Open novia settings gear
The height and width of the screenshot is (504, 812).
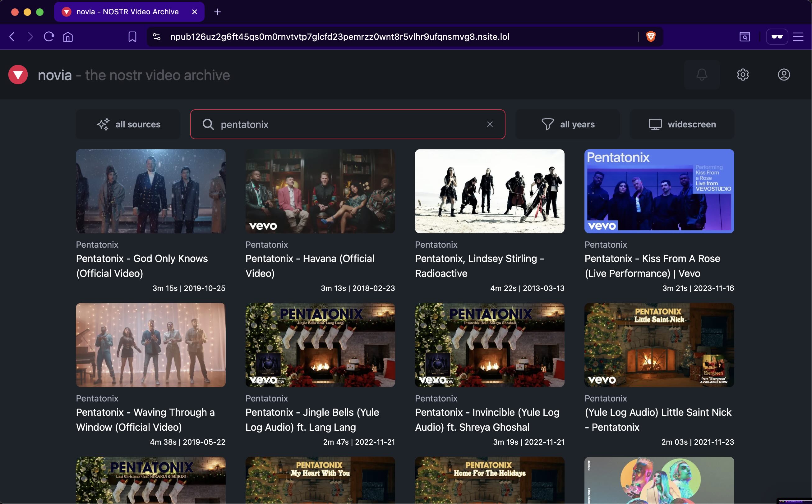[743, 74]
